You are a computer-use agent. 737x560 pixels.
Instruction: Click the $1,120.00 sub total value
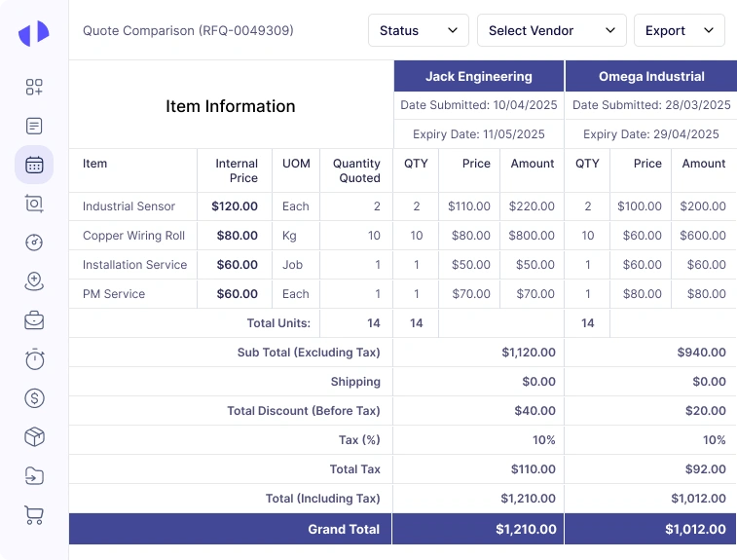click(x=529, y=353)
